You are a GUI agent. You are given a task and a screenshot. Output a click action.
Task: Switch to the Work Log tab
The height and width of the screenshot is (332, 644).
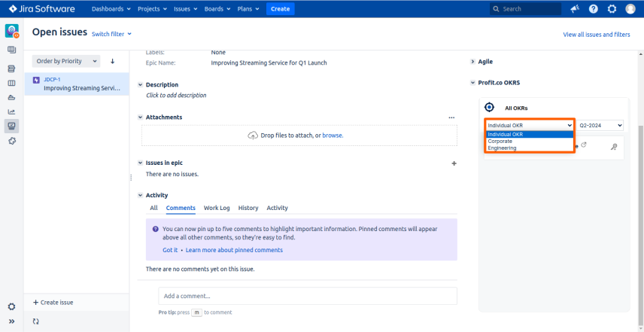[217, 208]
